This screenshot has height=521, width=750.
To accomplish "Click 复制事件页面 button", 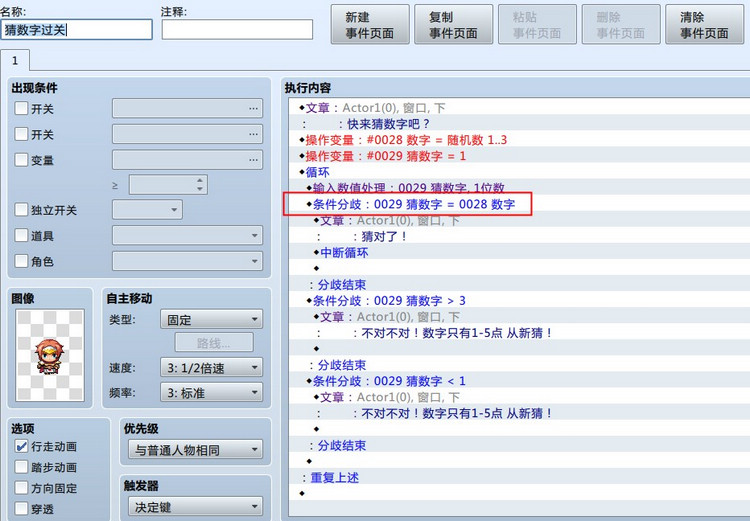I will click(x=453, y=25).
